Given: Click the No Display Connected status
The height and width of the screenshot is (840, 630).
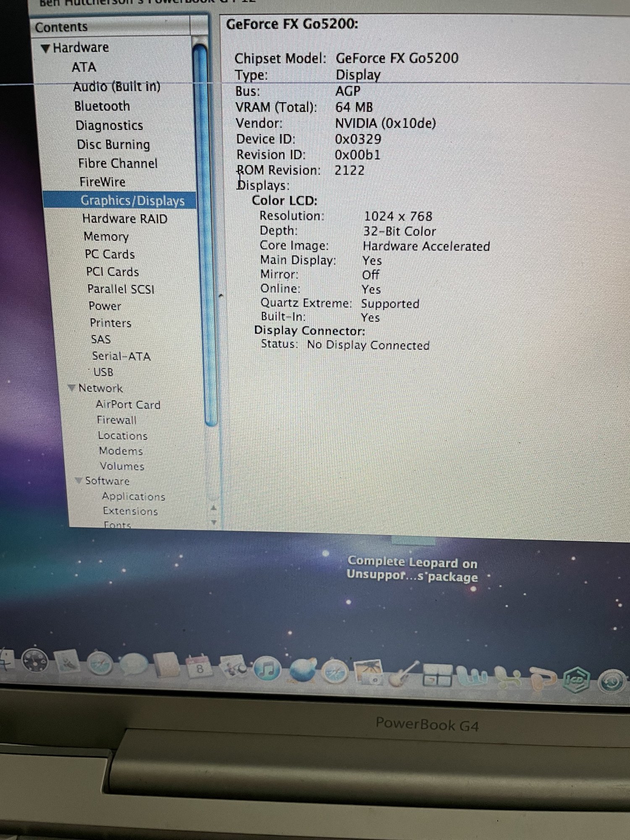Looking at the screenshot, I should point(368,345).
